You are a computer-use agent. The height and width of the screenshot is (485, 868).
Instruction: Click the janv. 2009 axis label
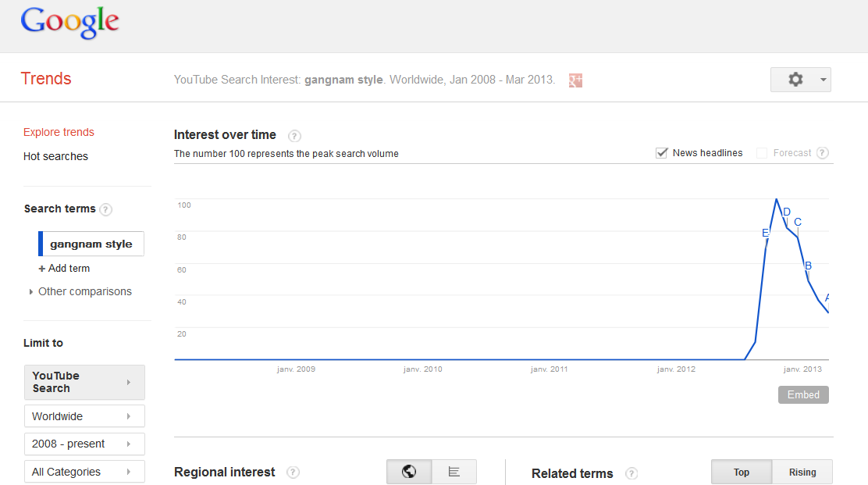[296, 369]
